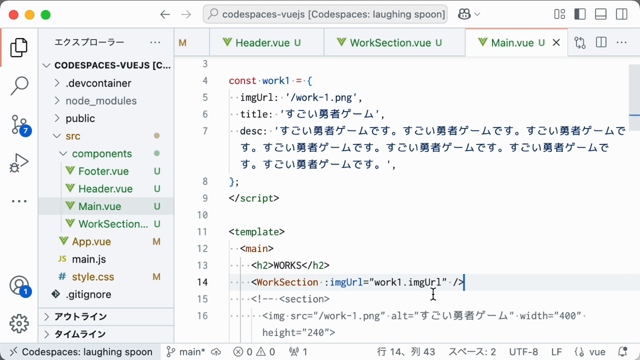Open the Search view in activity bar
Screen dimensions: 640x360
click(x=19, y=86)
